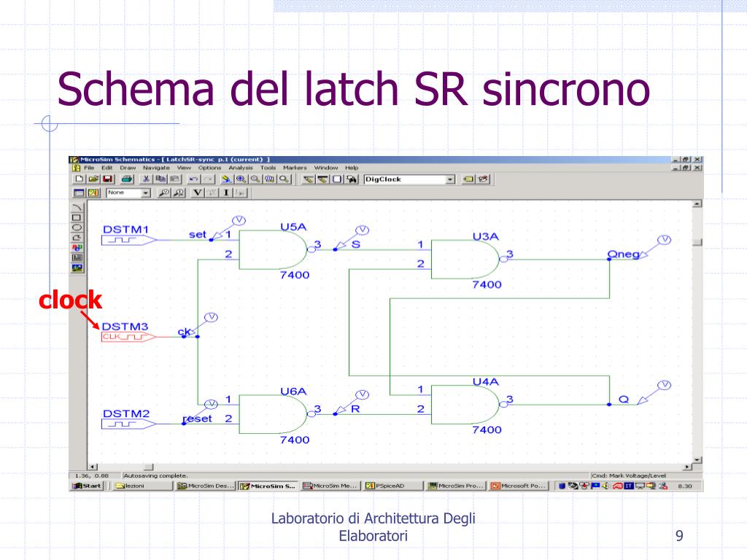Open the Edit menu
Screen dimensions: 747x560
click(x=107, y=168)
